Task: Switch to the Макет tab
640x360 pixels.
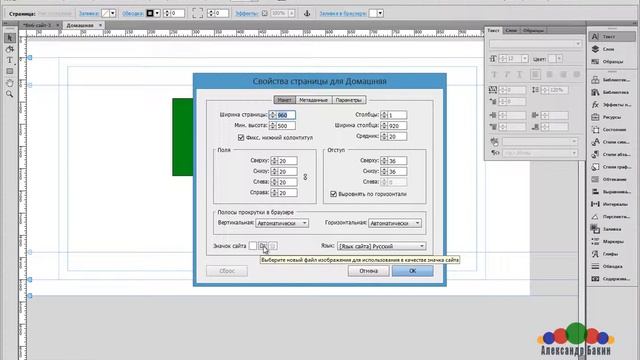Action: (x=284, y=100)
